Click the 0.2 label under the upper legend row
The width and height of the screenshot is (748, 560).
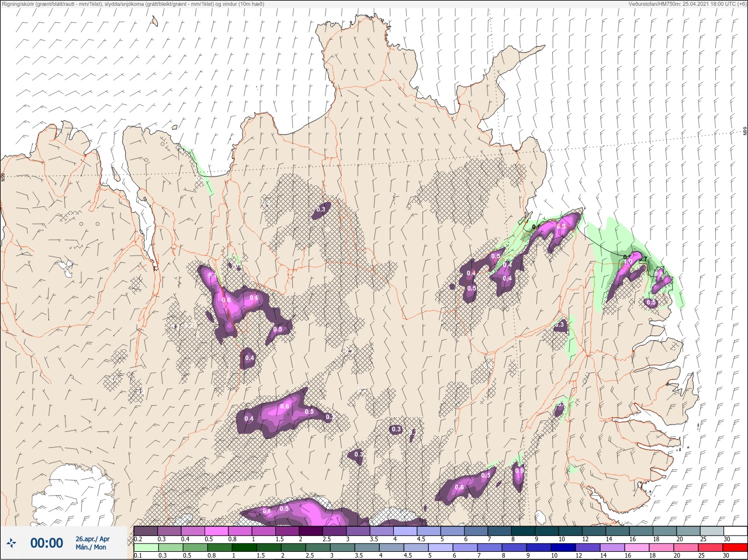[138, 539]
